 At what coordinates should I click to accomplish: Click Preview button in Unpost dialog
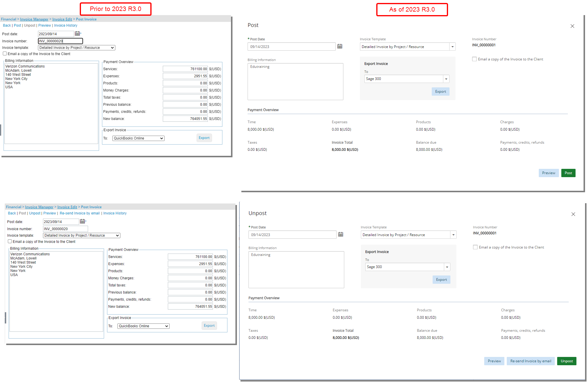(x=494, y=361)
